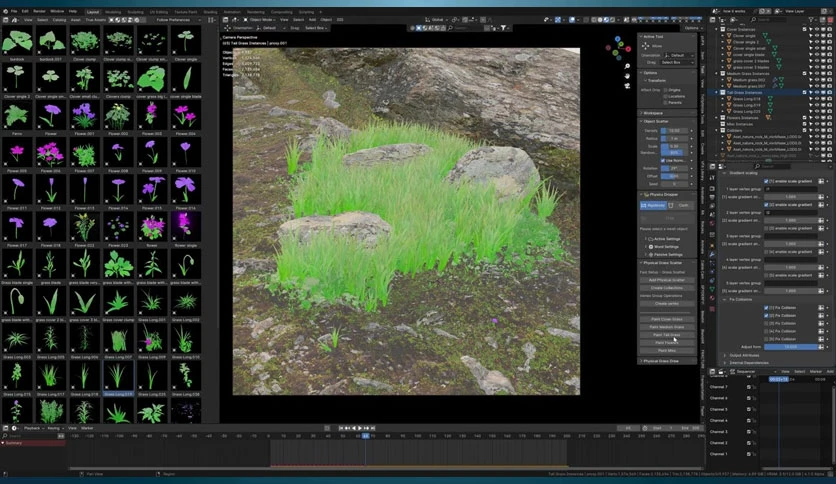Open the Modifiers wrench tab in Properties
This screenshot has width=836, height=484.
point(712,255)
